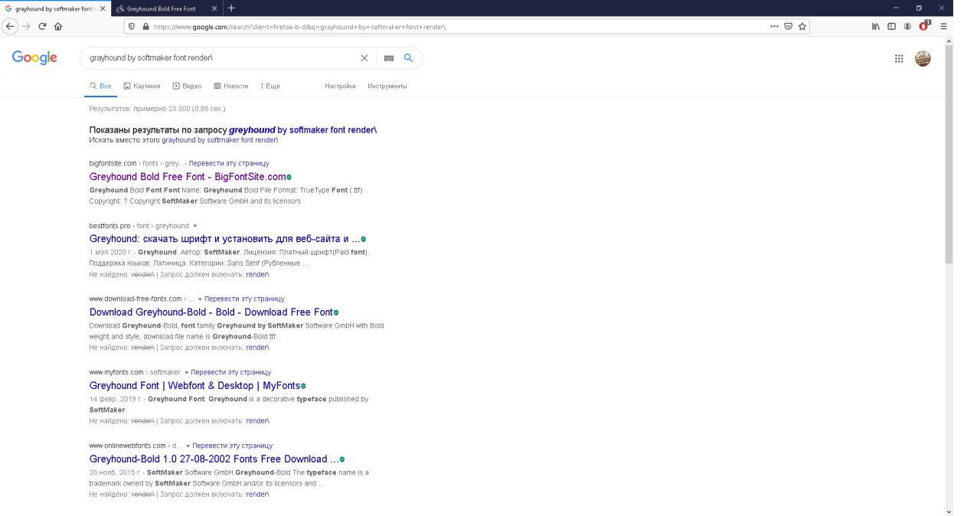Click the red extension icon with badge
980x516 pixels.
tap(925, 25)
